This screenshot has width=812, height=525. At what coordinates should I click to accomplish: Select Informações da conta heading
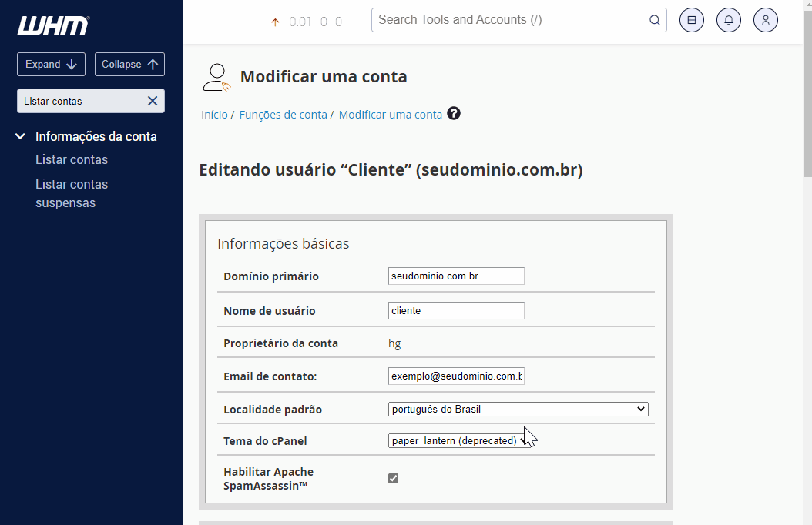(96, 136)
